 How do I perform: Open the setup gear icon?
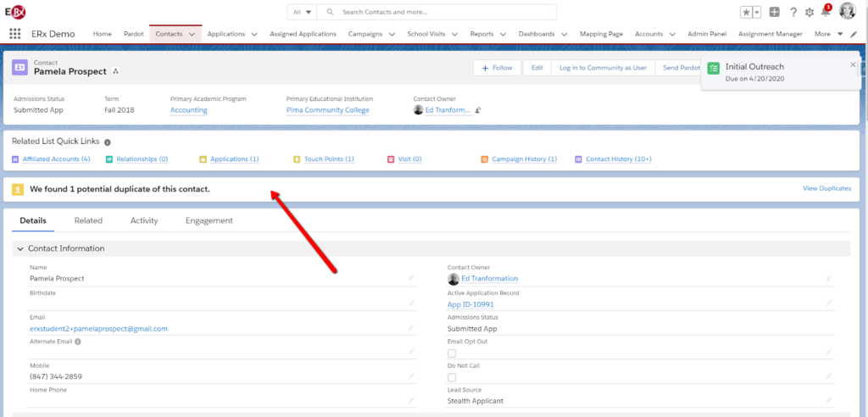tap(810, 12)
